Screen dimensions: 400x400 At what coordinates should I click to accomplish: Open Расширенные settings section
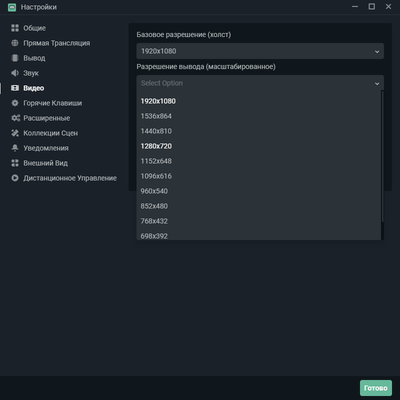click(x=47, y=118)
